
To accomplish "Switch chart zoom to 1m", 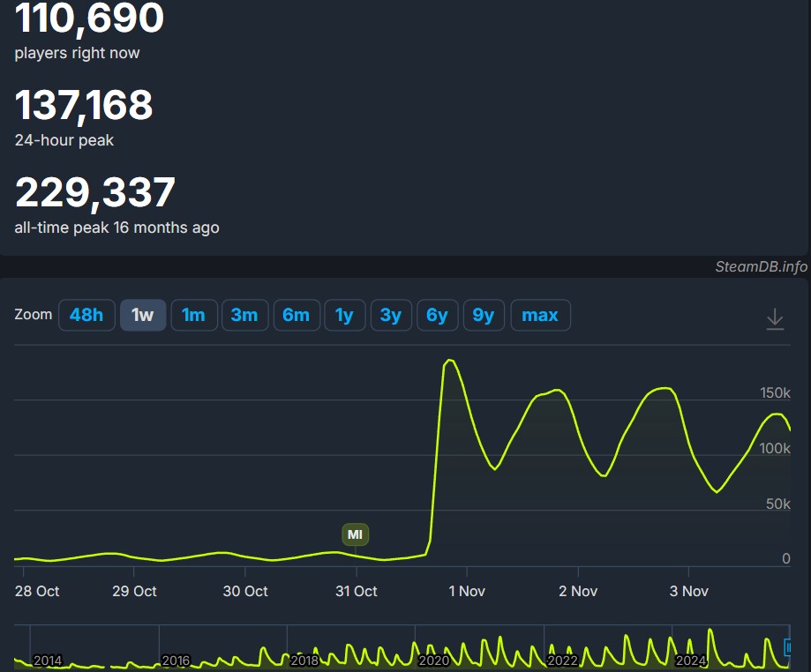I will click(193, 315).
